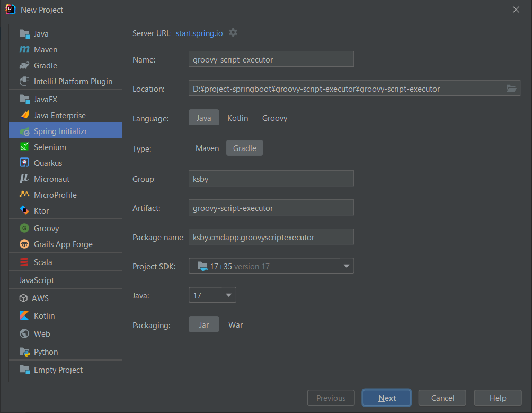Choose Gradle as build type

(x=244, y=148)
